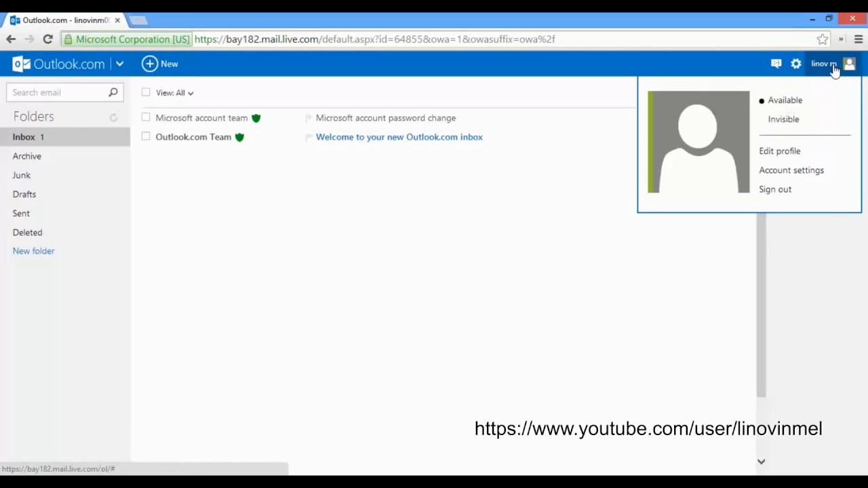Click the Folders heading
This screenshot has width=868, height=488.
pyautogui.click(x=33, y=117)
